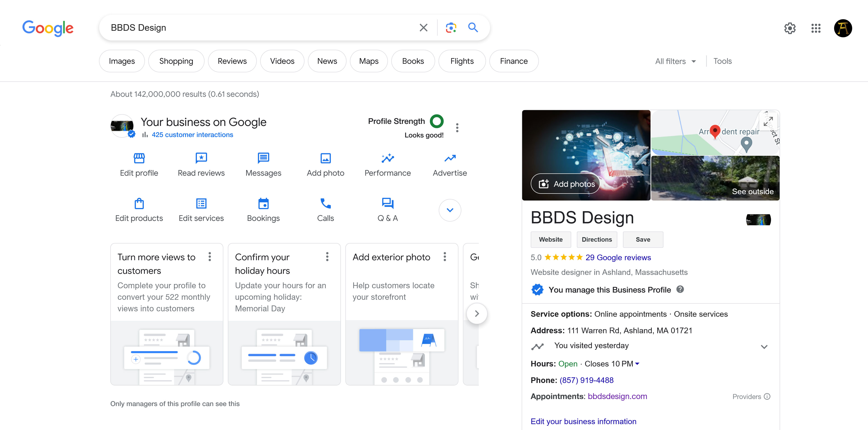Visit the business Website button
Viewport: 868px width, 430px height.
tap(551, 240)
